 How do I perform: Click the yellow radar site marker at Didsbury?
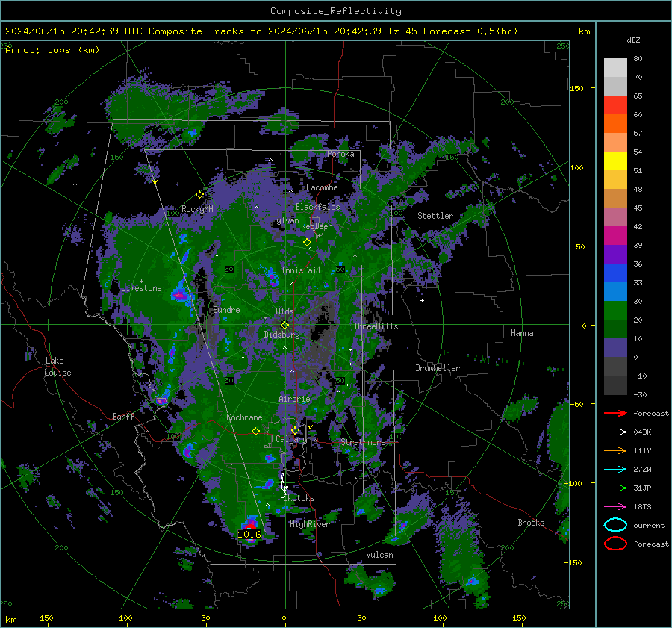point(285,326)
